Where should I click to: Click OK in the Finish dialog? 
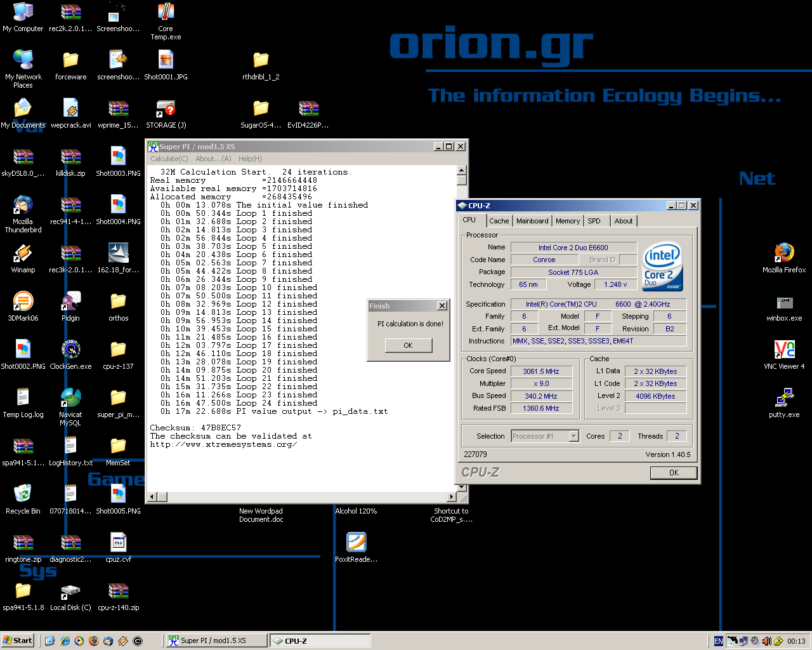click(x=409, y=345)
